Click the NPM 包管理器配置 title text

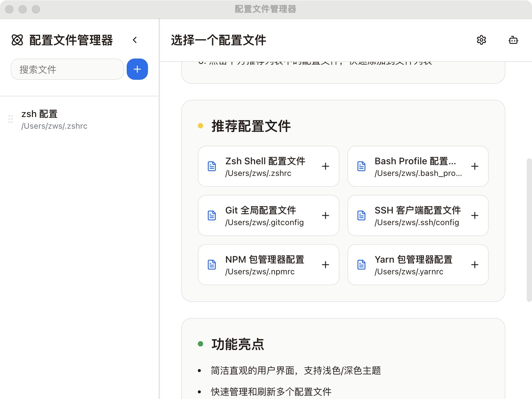click(265, 259)
